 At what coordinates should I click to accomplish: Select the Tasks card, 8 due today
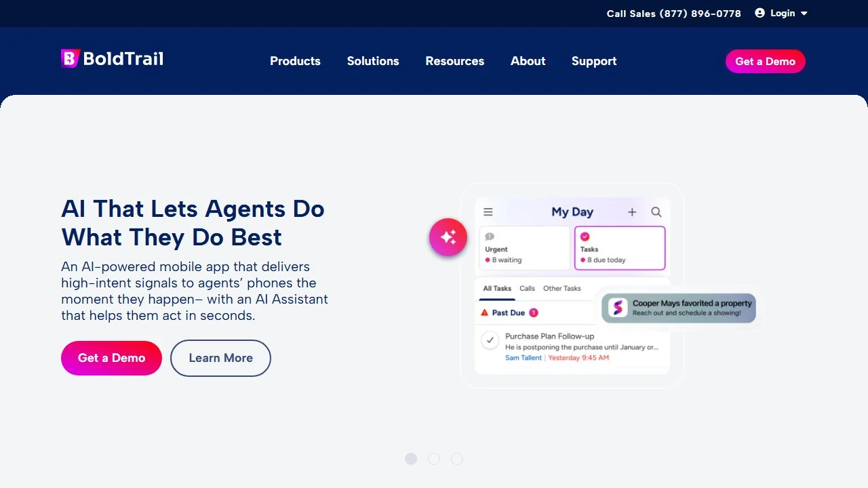(620, 248)
